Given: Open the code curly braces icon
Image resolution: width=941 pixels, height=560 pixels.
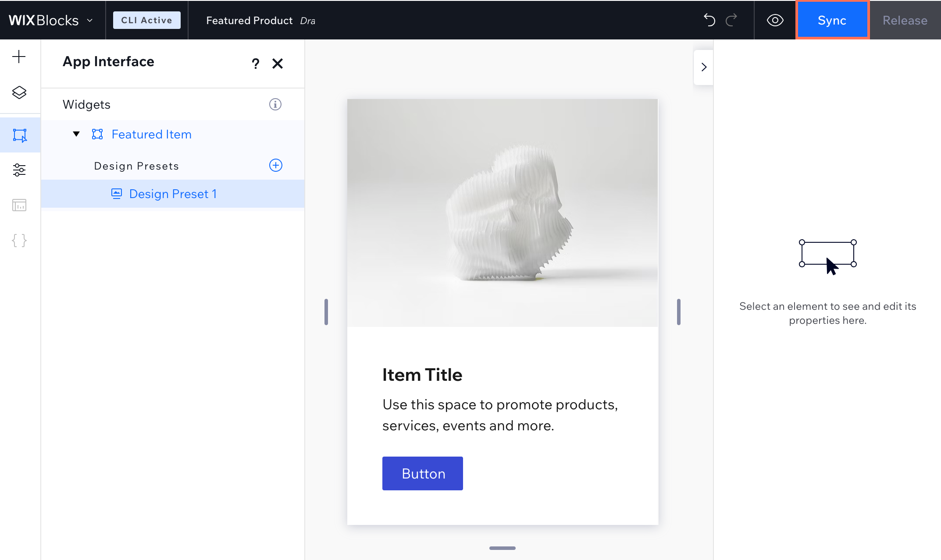Looking at the screenshot, I should (19, 240).
